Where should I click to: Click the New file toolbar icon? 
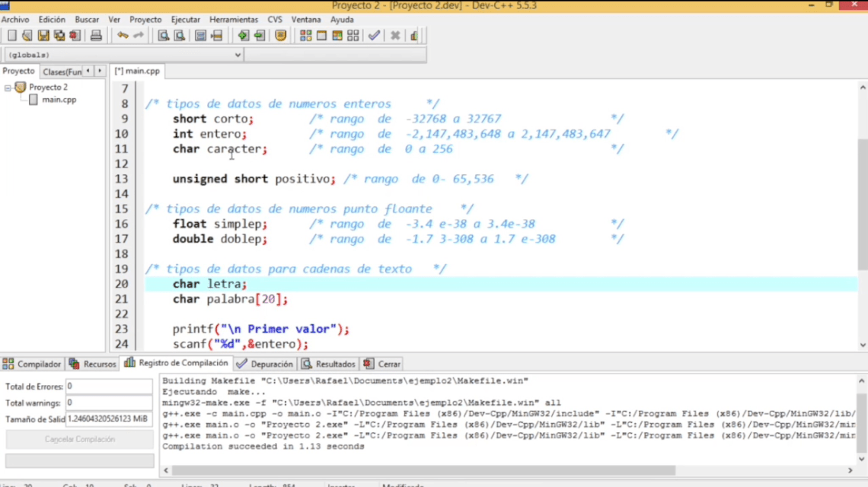[11, 35]
